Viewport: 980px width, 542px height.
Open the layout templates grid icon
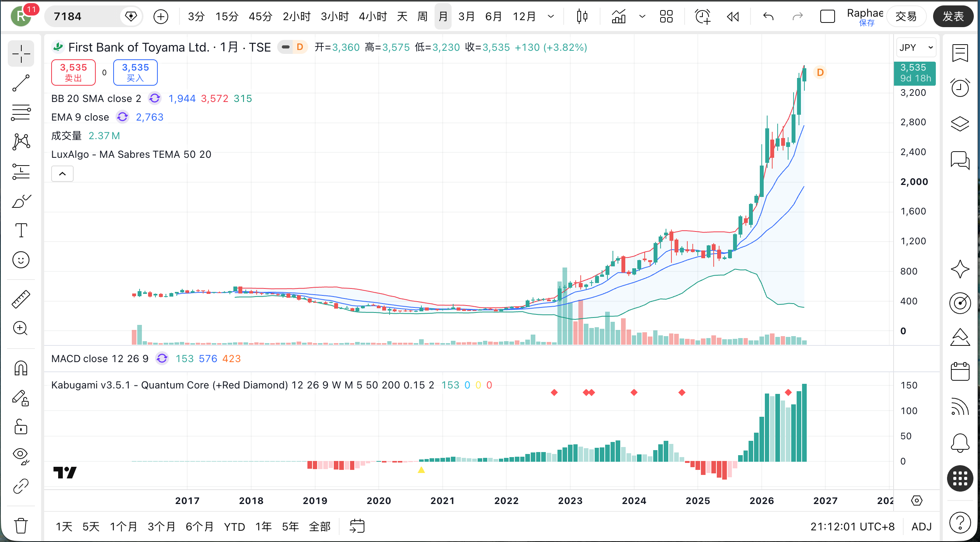coord(666,17)
